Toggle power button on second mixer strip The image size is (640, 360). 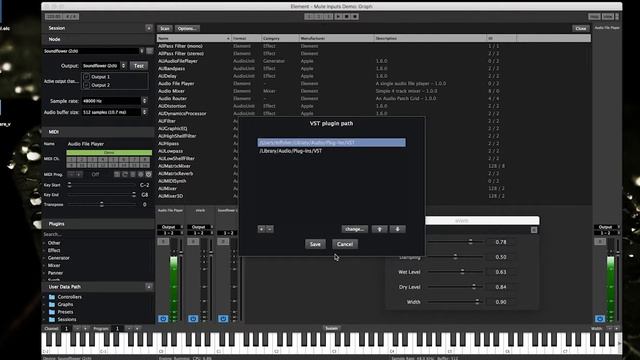click(193, 318)
